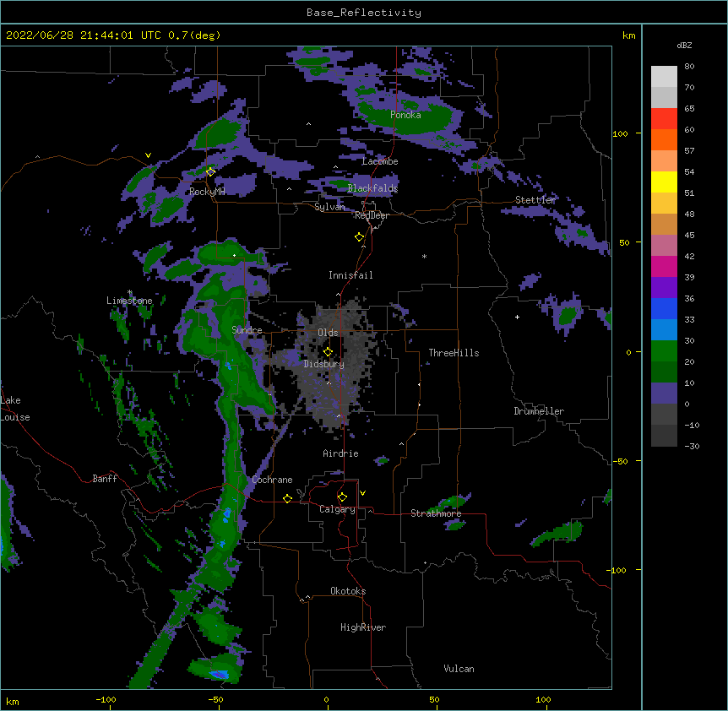Click the Strathmore town label
This screenshot has height=711, width=728.
[x=436, y=513]
